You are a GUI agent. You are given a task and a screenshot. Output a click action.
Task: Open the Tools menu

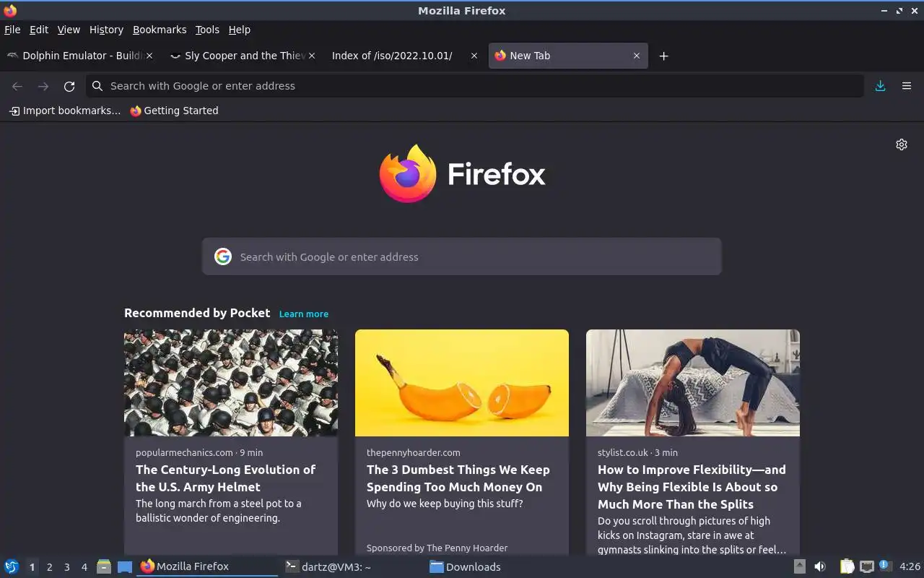point(207,30)
